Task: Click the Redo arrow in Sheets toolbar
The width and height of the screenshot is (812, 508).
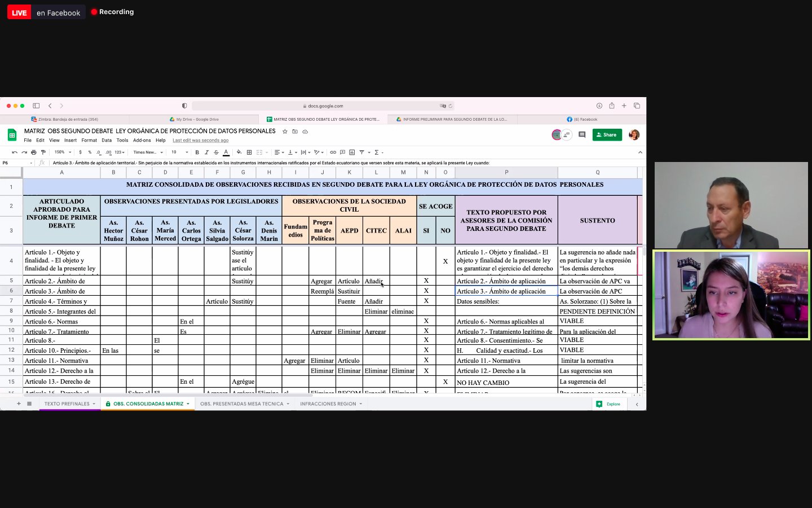Action: tap(24, 152)
